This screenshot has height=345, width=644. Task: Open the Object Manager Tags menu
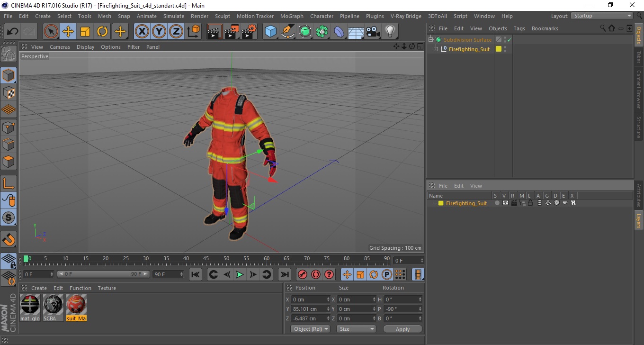[x=519, y=28]
